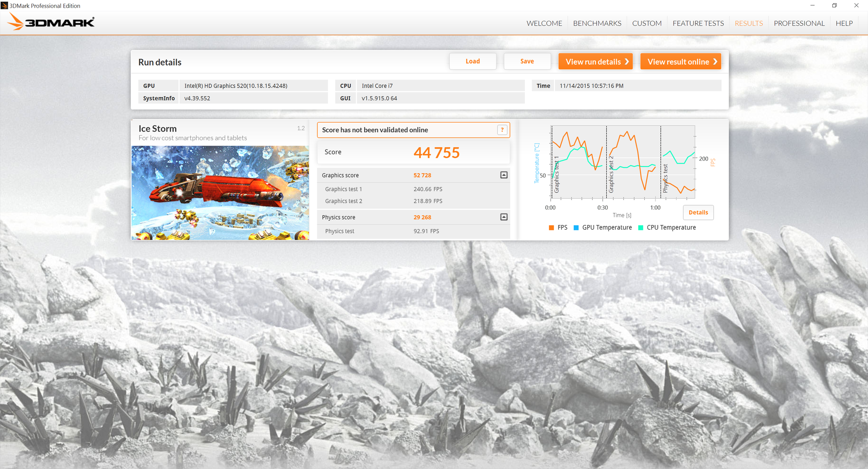This screenshot has width=868, height=469.
Task: Open the HELP tab
Action: pyautogui.click(x=844, y=23)
